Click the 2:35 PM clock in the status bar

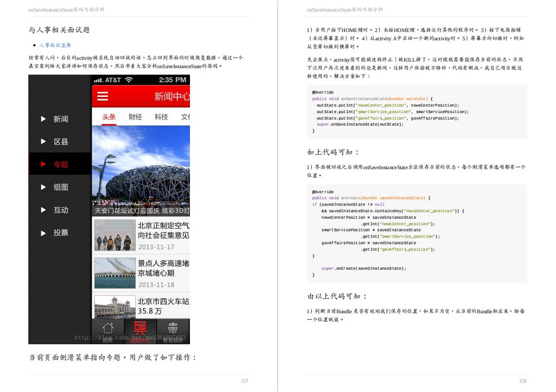point(172,80)
